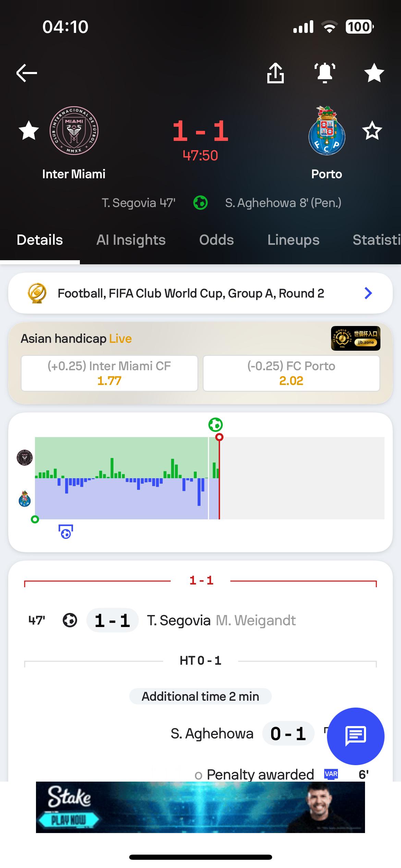This screenshot has height=868, width=401.
Task: Tap the penalty goal marker below graph
Action: pos(66,532)
